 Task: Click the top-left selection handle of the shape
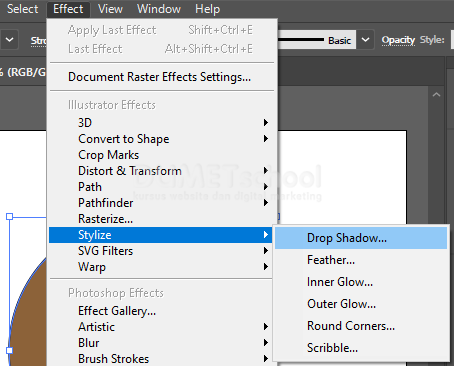[10, 217]
